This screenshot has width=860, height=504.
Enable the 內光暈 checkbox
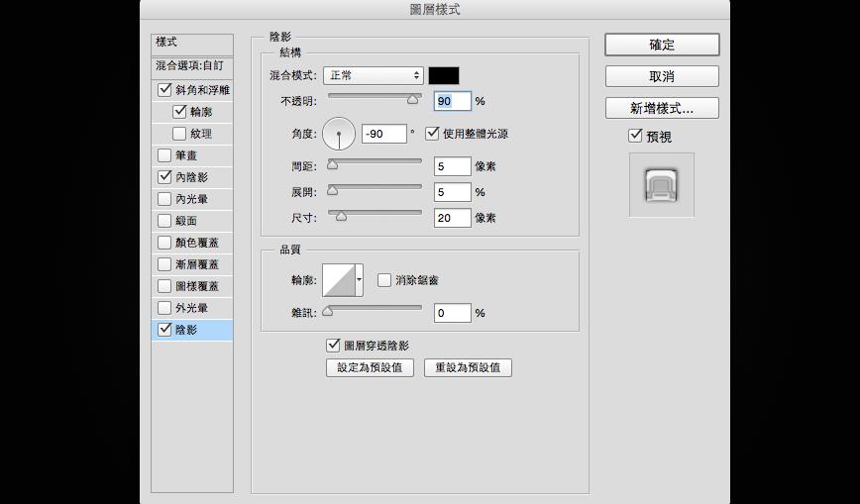tap(164, 199)
